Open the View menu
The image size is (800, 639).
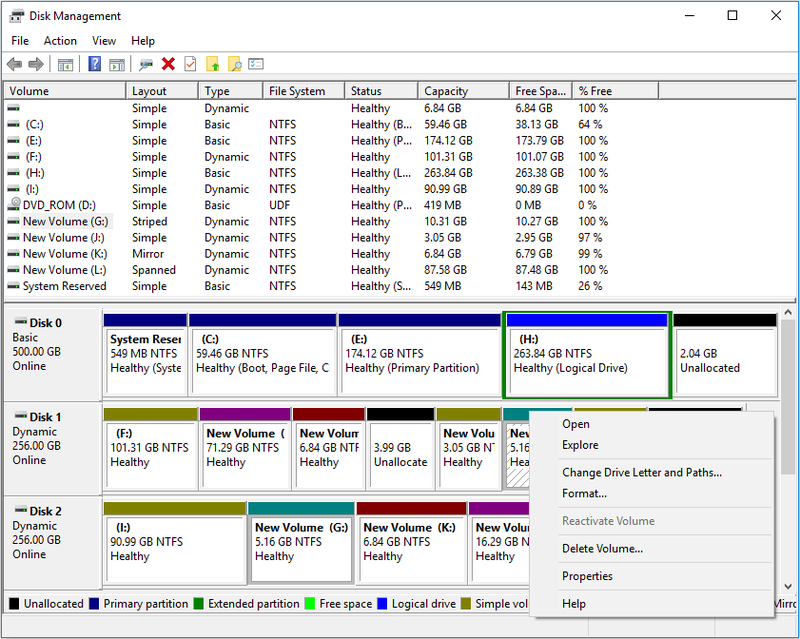104,41
